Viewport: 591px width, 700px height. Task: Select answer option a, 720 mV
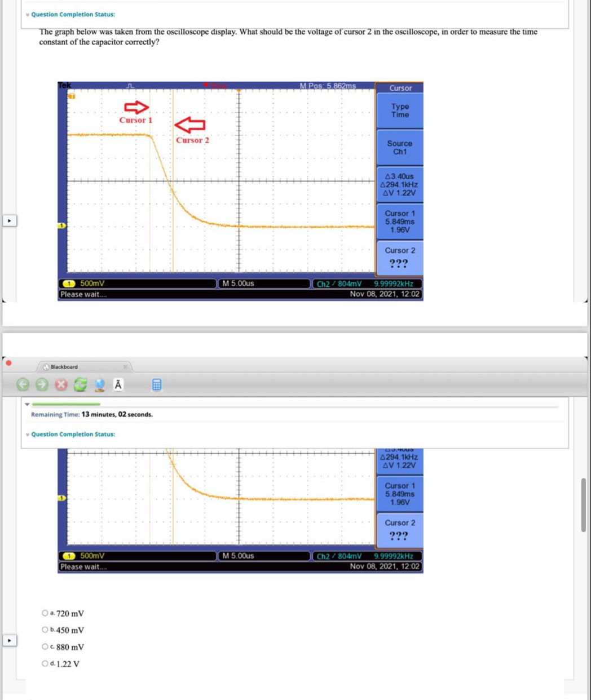point(45,613)
